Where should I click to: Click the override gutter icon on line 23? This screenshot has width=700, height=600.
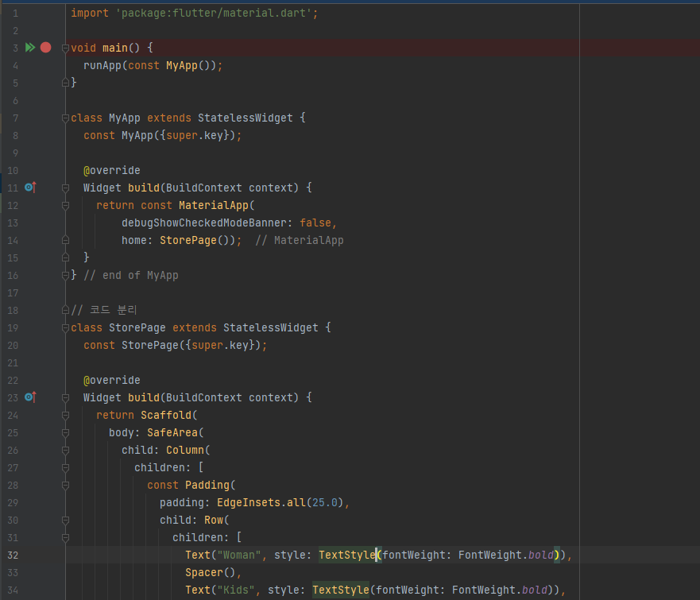click(x=30, y=397)
